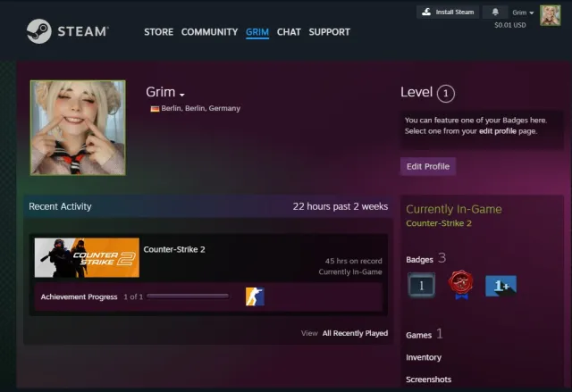
Task: Open the Screenshots link
Action: 429,379
